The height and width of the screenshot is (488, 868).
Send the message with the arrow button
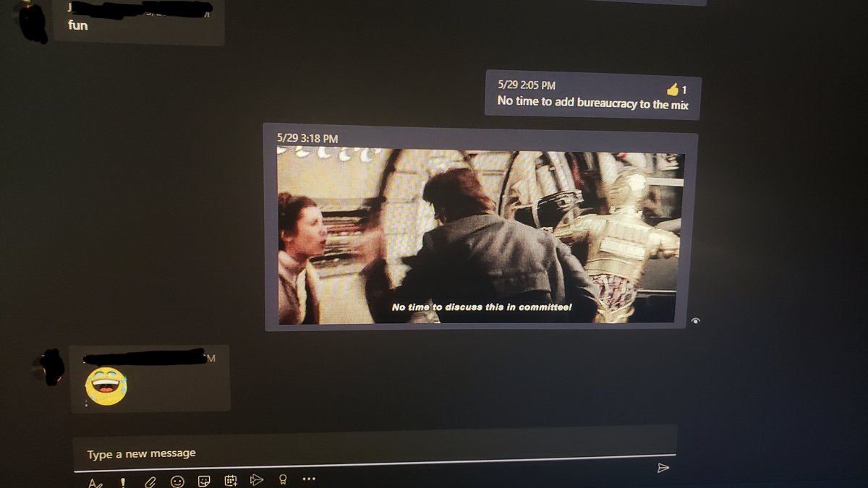coord(663,468)
